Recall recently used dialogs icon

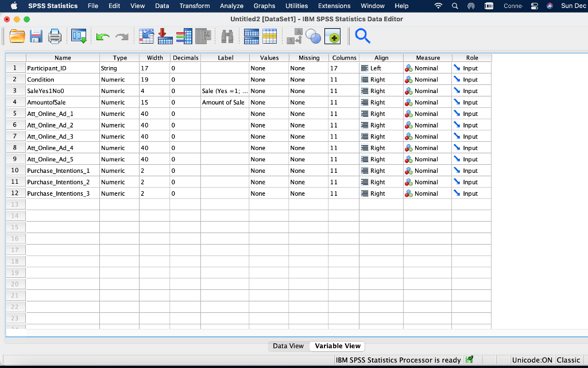click(79, 36)
